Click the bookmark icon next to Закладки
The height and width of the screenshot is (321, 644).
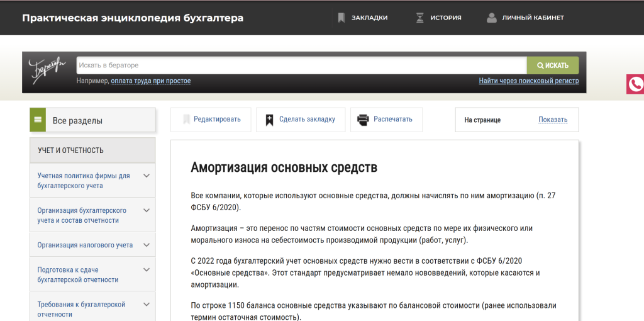point(341,18)
